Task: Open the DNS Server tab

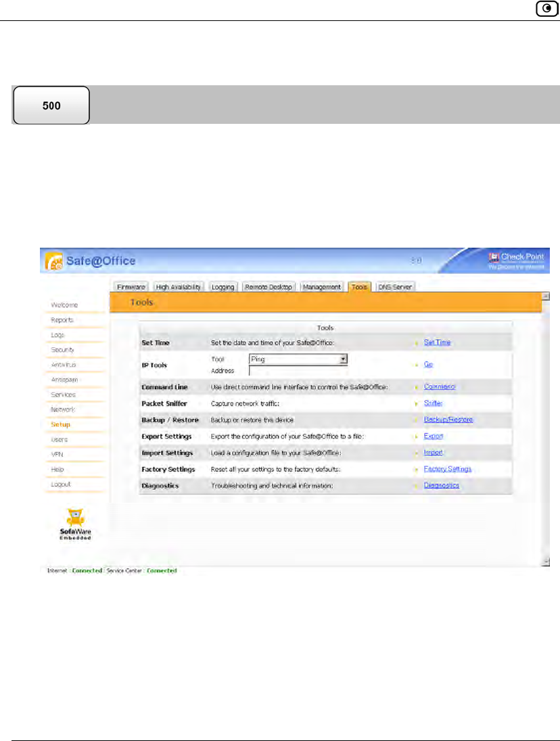Action: (395, 287)
